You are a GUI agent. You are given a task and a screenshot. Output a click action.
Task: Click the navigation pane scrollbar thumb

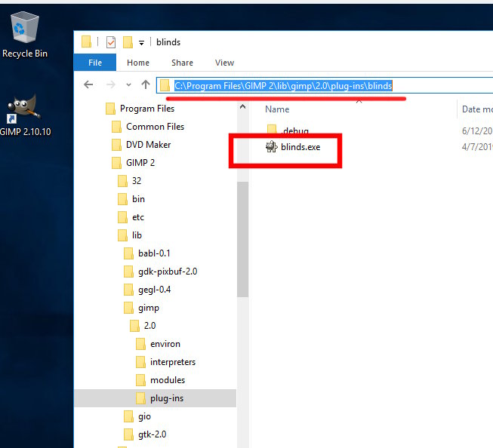[x=243, y=239]
